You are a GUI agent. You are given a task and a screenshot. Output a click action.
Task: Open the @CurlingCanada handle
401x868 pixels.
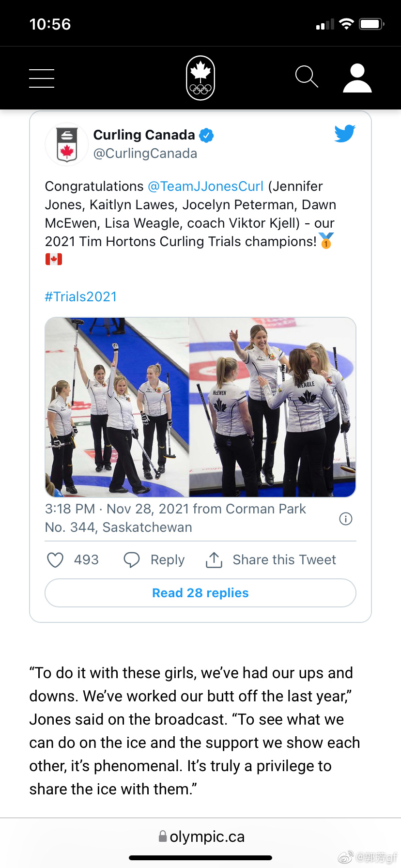point(145,154)
